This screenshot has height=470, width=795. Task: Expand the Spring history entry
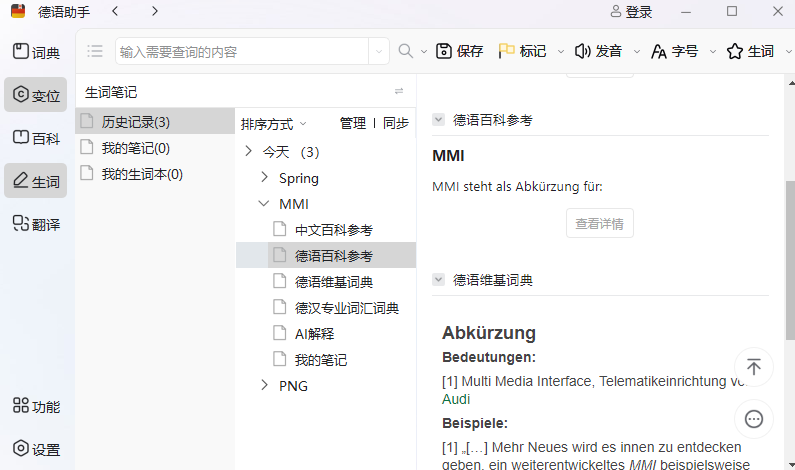[x=264, y=178]
